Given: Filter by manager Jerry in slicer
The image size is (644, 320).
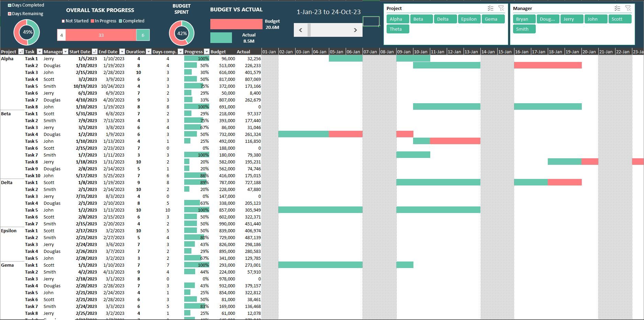Looking at the screenshot, I should pos(572,19).
